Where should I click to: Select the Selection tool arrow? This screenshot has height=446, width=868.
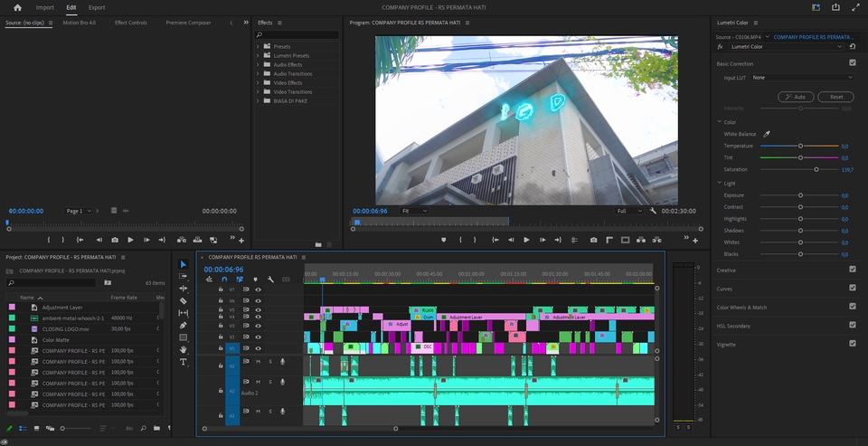[x=184, y=264]
